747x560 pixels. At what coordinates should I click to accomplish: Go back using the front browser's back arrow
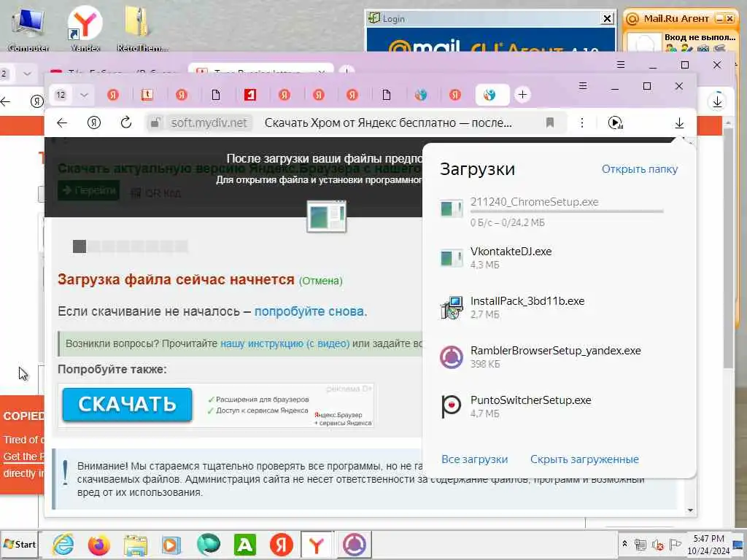[62, 122]
